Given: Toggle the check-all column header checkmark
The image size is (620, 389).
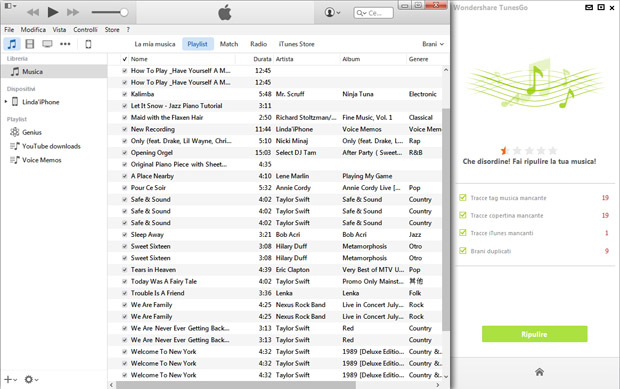Looking at the screenshot, I should pos(125,59).
